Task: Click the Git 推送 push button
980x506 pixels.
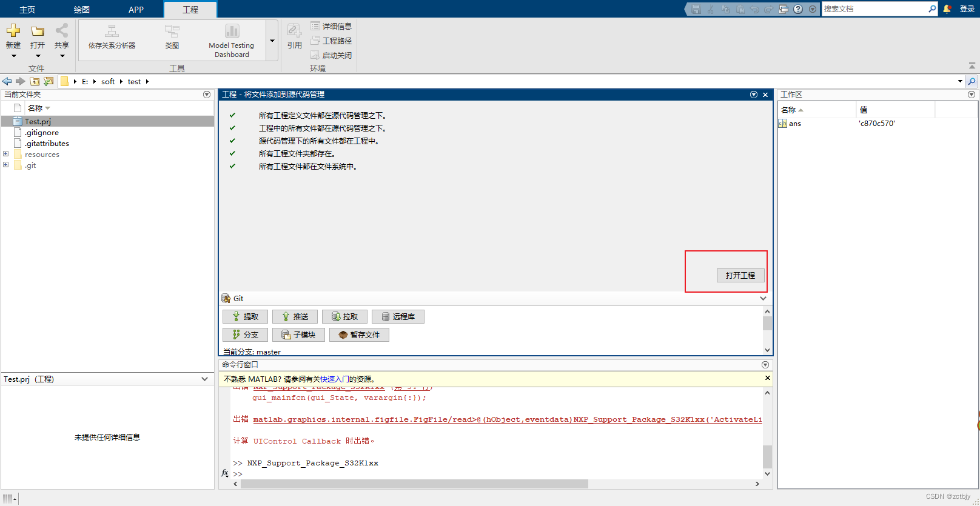Action: 295,316
